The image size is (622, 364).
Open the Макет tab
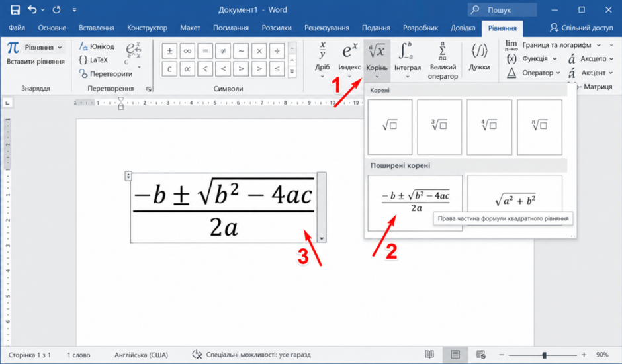190,28
